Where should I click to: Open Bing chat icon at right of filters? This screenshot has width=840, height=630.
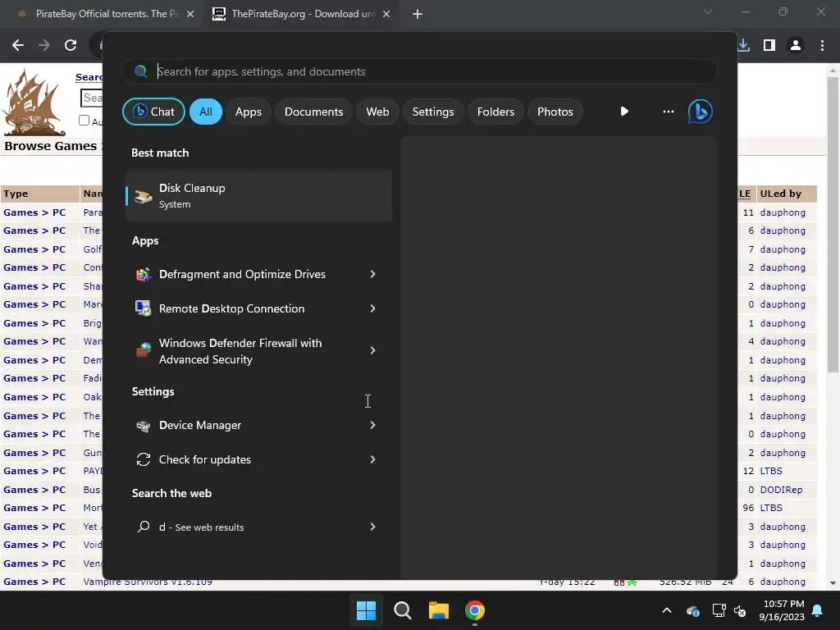(701, 112)
